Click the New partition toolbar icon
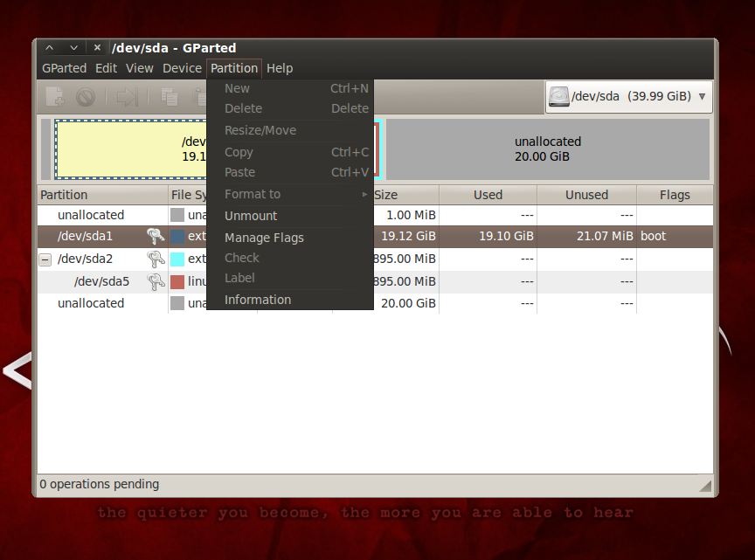Image resolution: width=755 pixels, height=560 pixels. click(55, 96)
